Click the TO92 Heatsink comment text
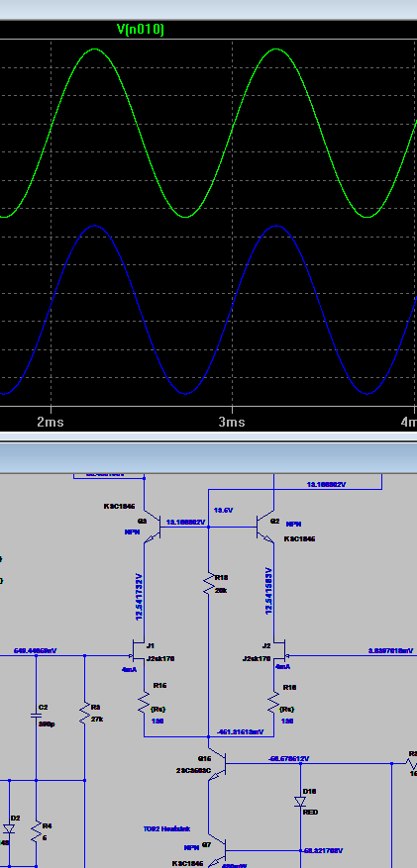 (x=166, y=828)
